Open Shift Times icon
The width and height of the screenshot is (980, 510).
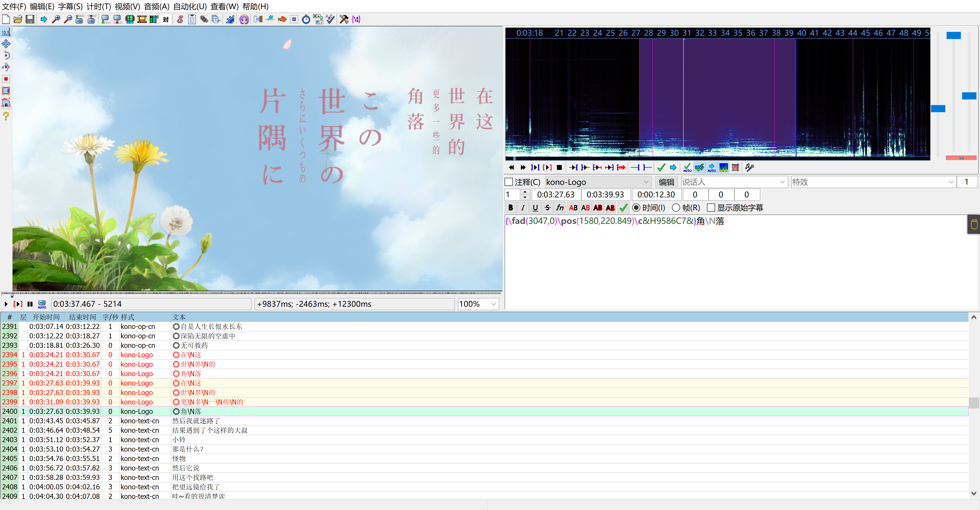pos(258,19)
